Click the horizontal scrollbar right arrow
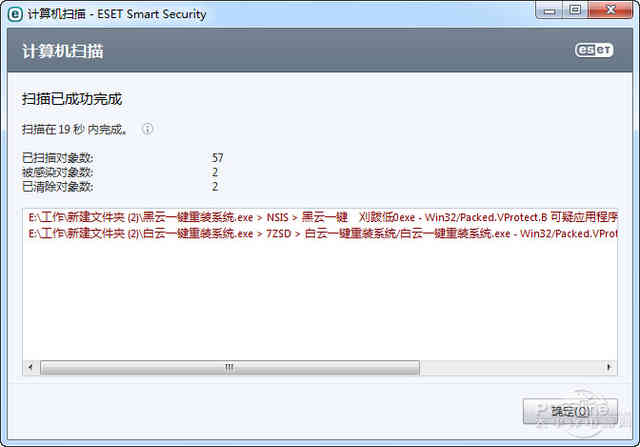This screenshot has height=447, width=640. (609, 367)
